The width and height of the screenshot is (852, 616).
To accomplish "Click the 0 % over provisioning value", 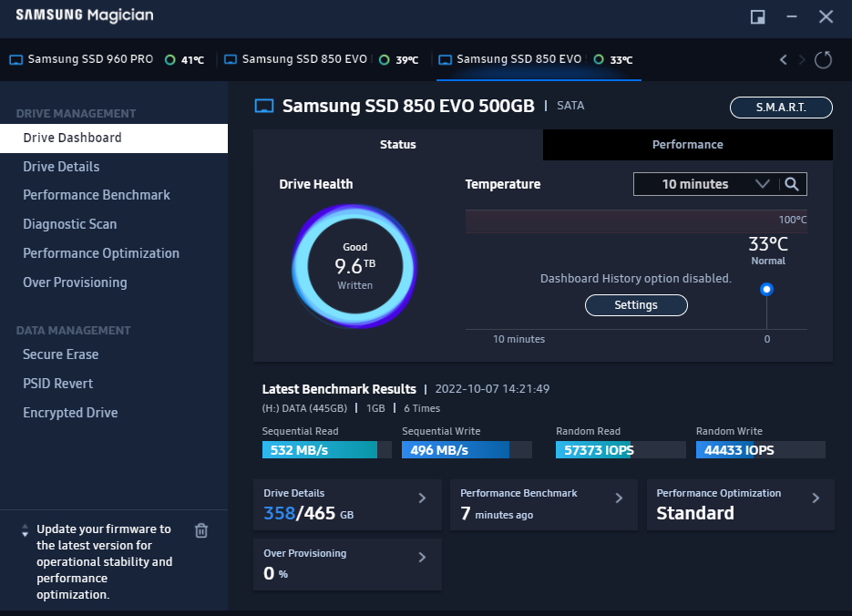I will pos(275,573).
